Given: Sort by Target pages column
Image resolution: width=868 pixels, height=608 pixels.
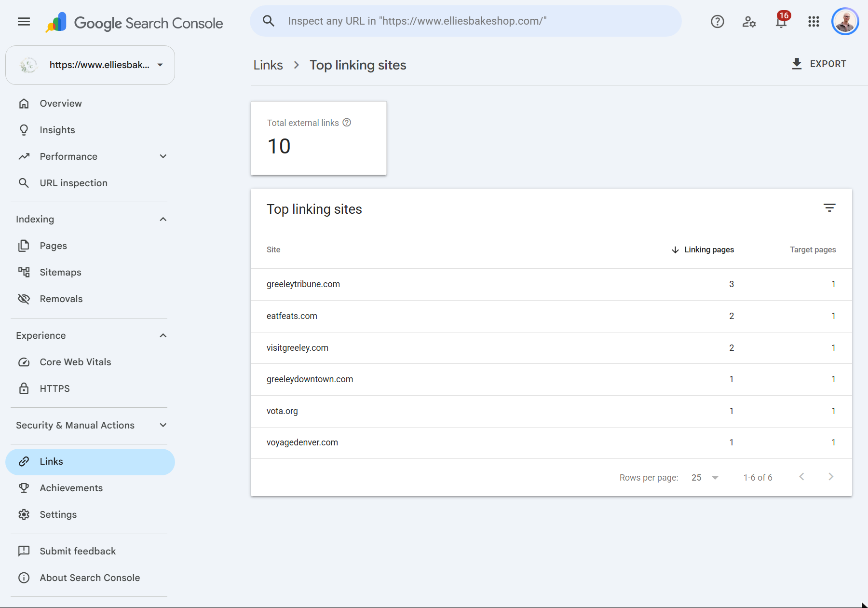Looking at the screenshot, I should click(x=813, y=249).
